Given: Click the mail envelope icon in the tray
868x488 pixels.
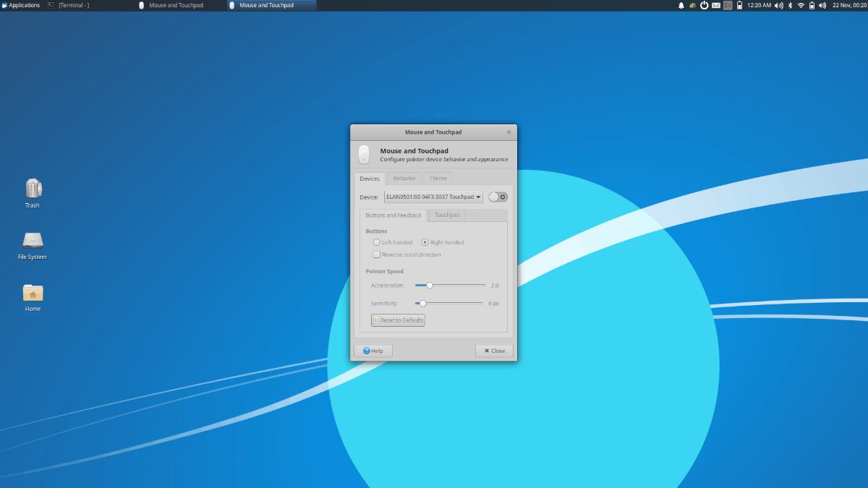Looking at the screenshot, I should (715, 5).
